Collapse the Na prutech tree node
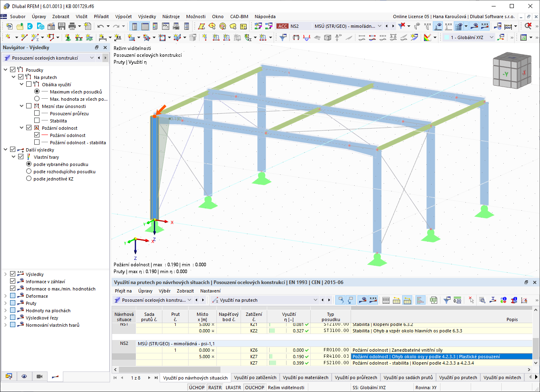The width and height of the screenshot is (540, 392). 14,77
